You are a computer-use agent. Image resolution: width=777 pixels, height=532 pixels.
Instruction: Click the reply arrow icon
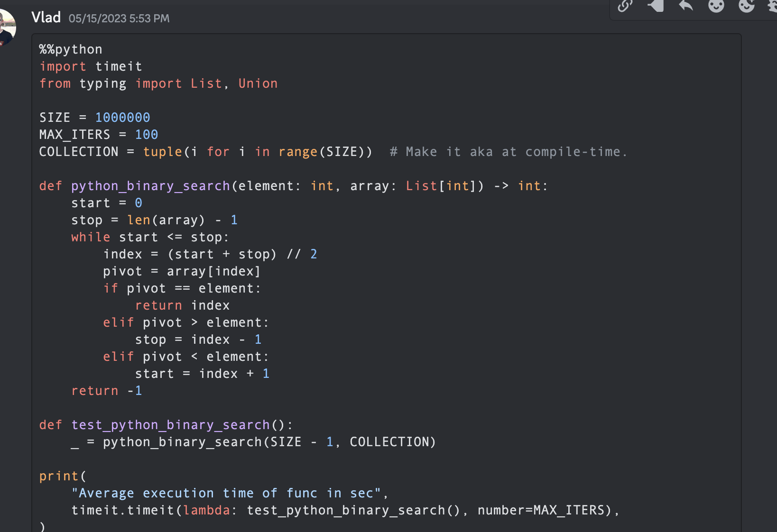coord(686,6)
